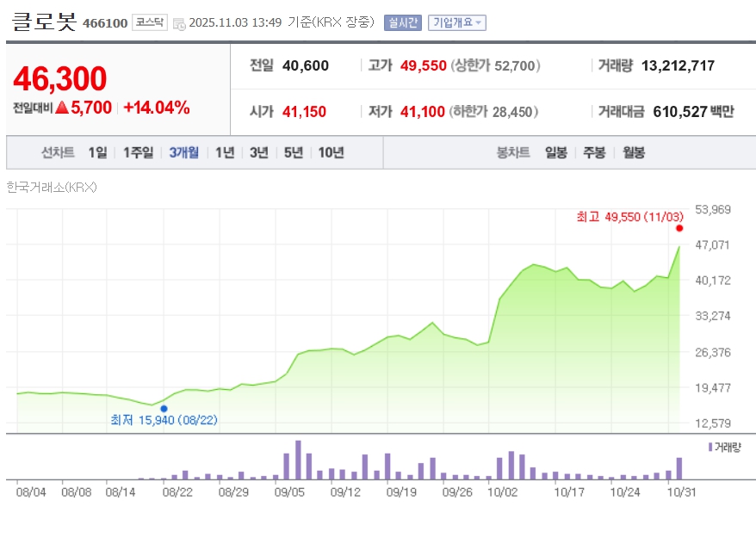This screenshot has height=556, width=756.
Task: Expand the 기업개요 dropdown
Action: pos(457,22)
